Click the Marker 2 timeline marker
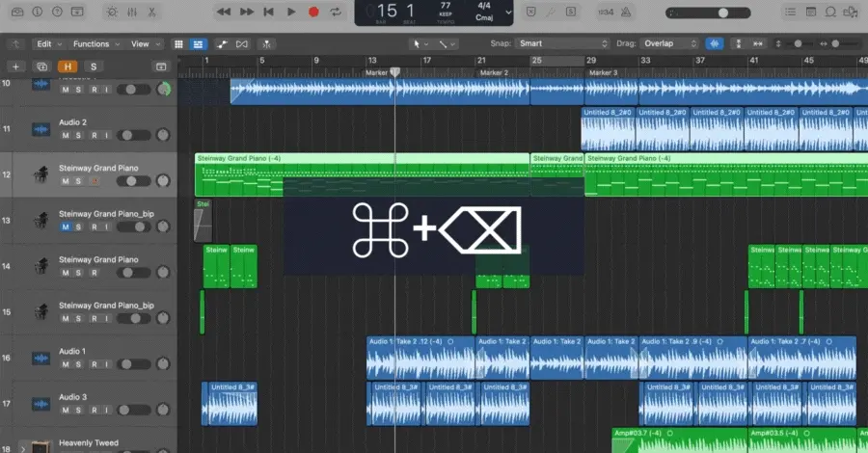 tap(494, 72)
